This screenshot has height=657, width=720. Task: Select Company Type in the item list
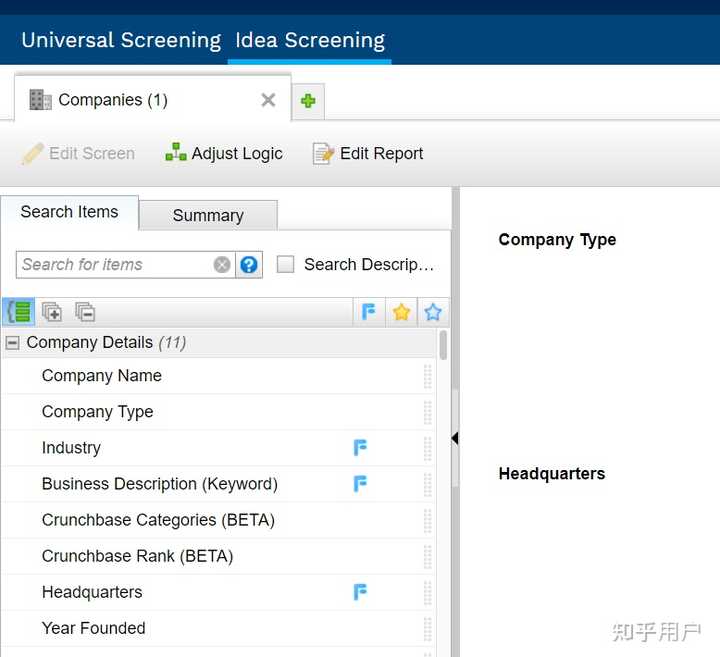[x=218, y=412]
